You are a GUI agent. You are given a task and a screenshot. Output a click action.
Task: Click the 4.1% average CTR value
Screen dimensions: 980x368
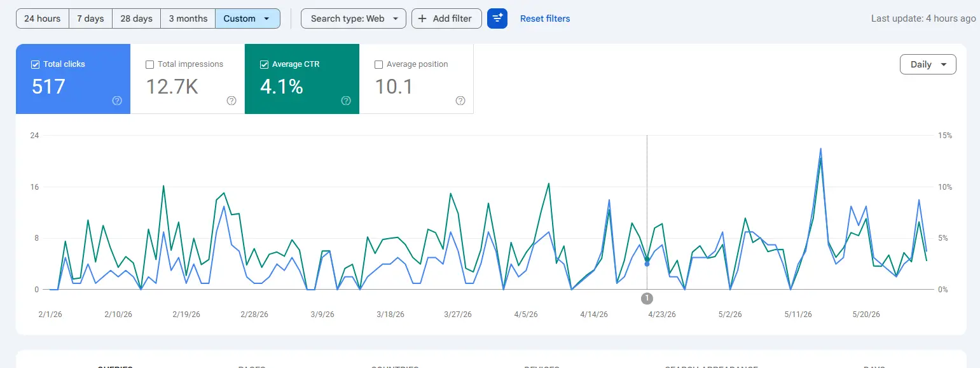[x=282, y=86]
